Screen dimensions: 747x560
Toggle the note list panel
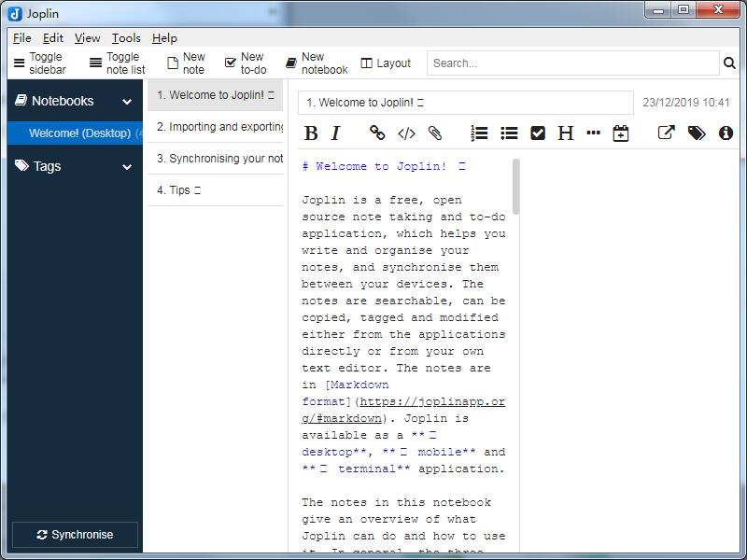click(x=118, y=63)
